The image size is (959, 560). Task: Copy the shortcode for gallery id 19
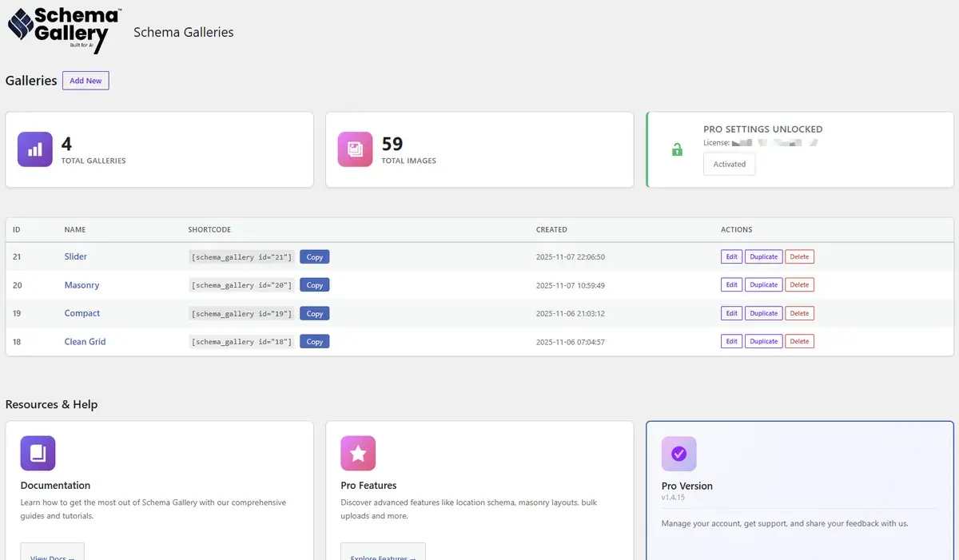[x=315, y=313]
